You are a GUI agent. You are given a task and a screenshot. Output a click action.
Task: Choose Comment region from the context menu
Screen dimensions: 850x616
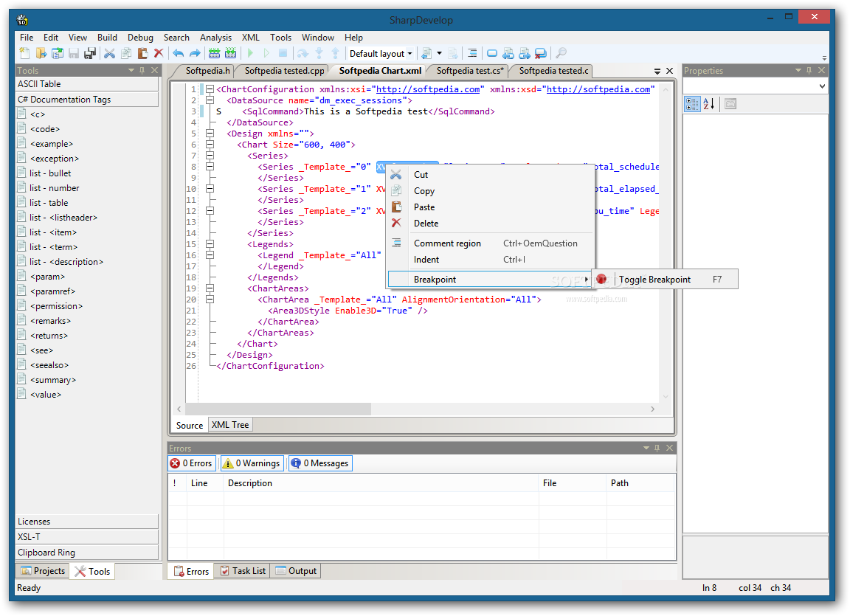(489, 243)
